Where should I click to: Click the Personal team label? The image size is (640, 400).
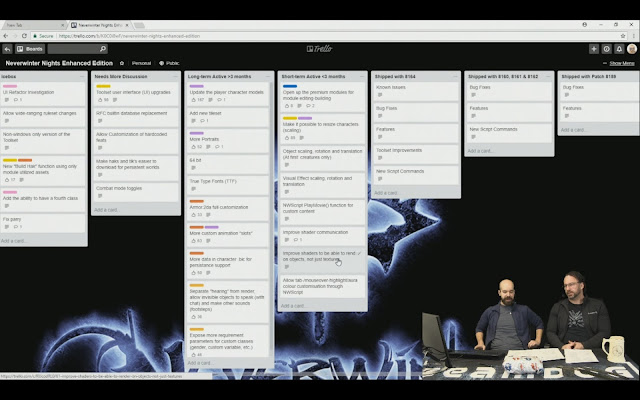pos(141,63)
